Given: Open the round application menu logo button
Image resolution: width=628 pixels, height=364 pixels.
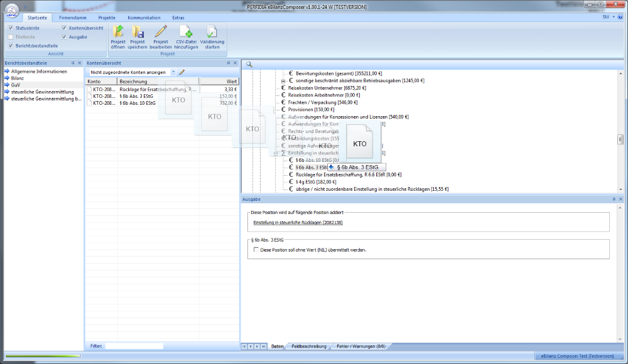Looking at the screenshot, I should pyautogui.click(x=12, y=10).
